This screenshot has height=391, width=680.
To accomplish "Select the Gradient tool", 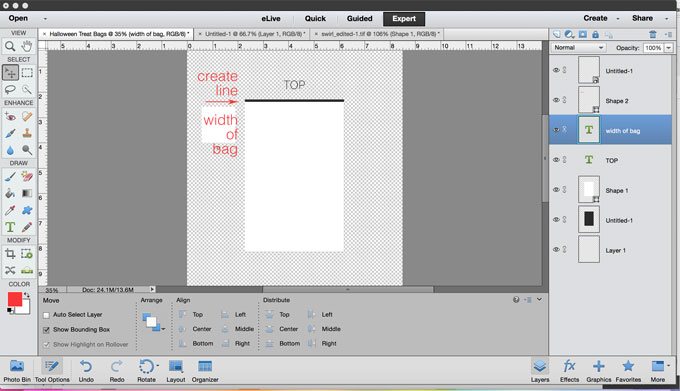I will point(27,193).
